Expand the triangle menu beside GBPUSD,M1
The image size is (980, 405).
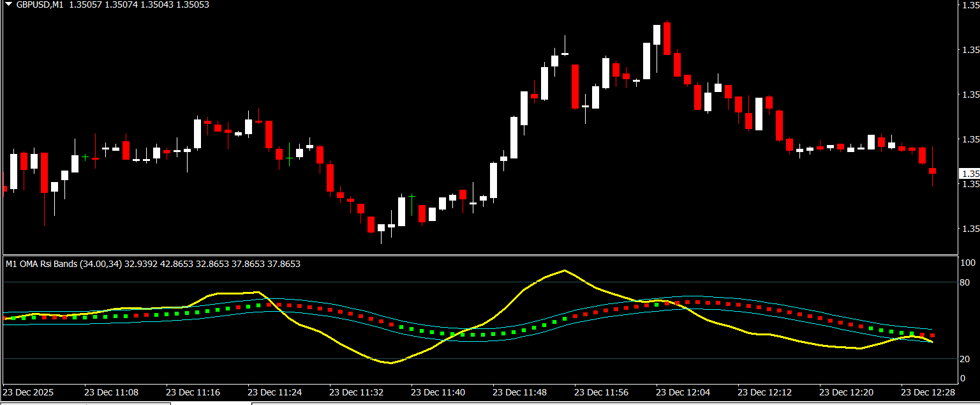8,4
